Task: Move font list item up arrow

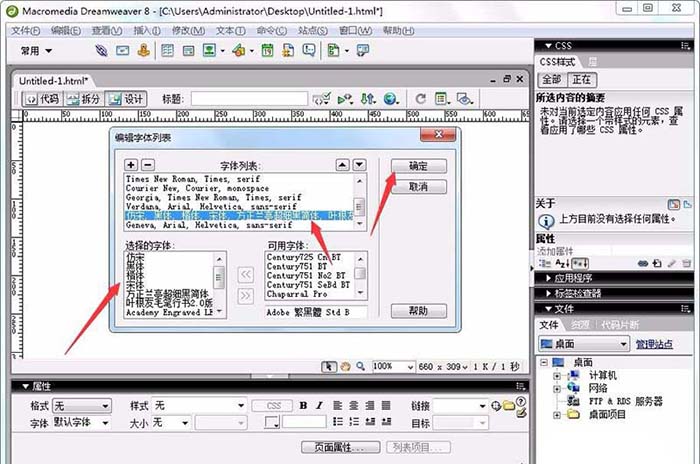Action: coord(342,165)
